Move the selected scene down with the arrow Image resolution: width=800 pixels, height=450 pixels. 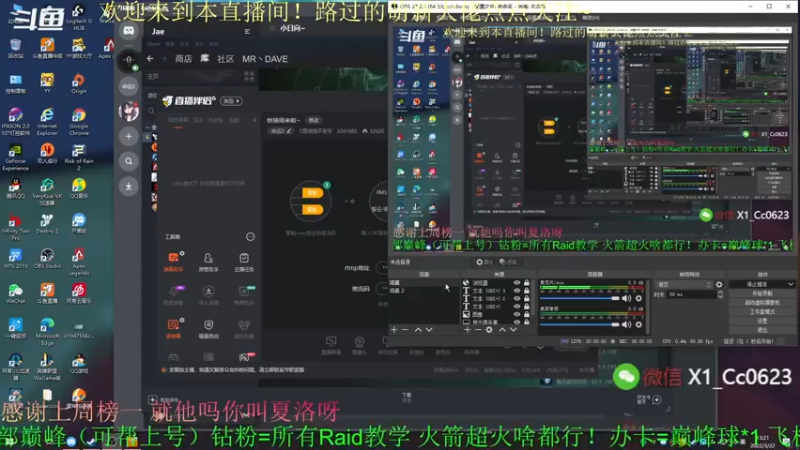coord(429,330)
